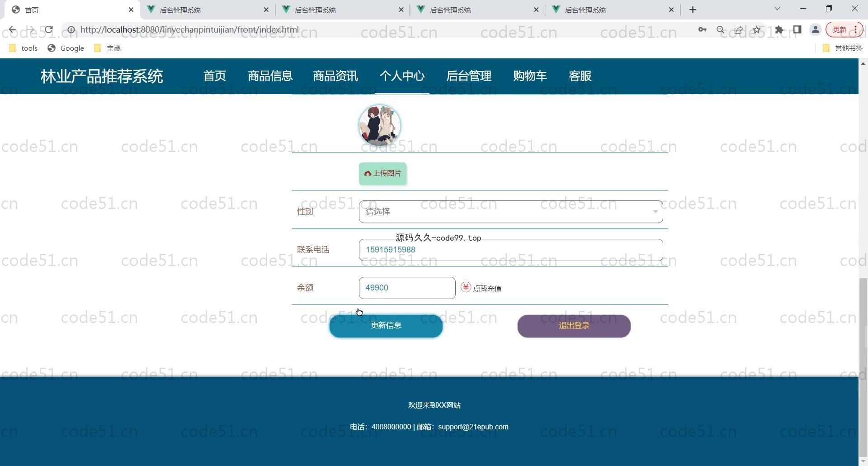Go to 商品信息 in navigation bar
The image size is (868, 466).
coord(270,76)
